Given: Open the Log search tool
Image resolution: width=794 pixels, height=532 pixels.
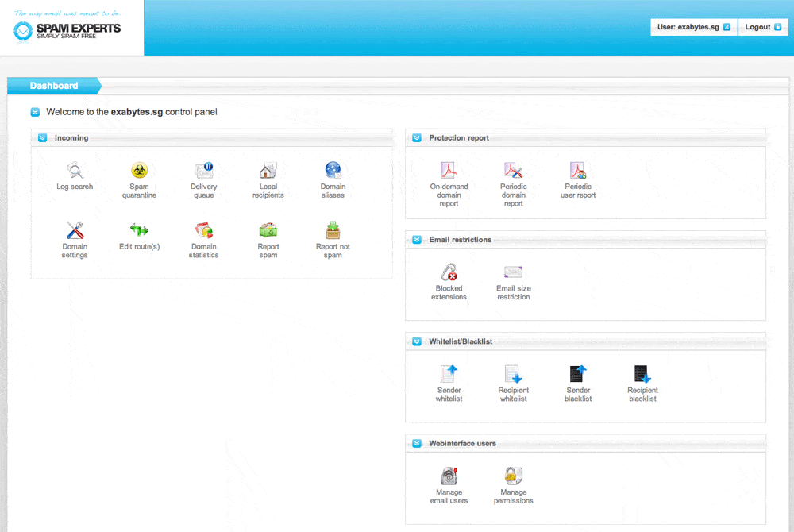Looking at the screenshot, I should pos(75,176).
